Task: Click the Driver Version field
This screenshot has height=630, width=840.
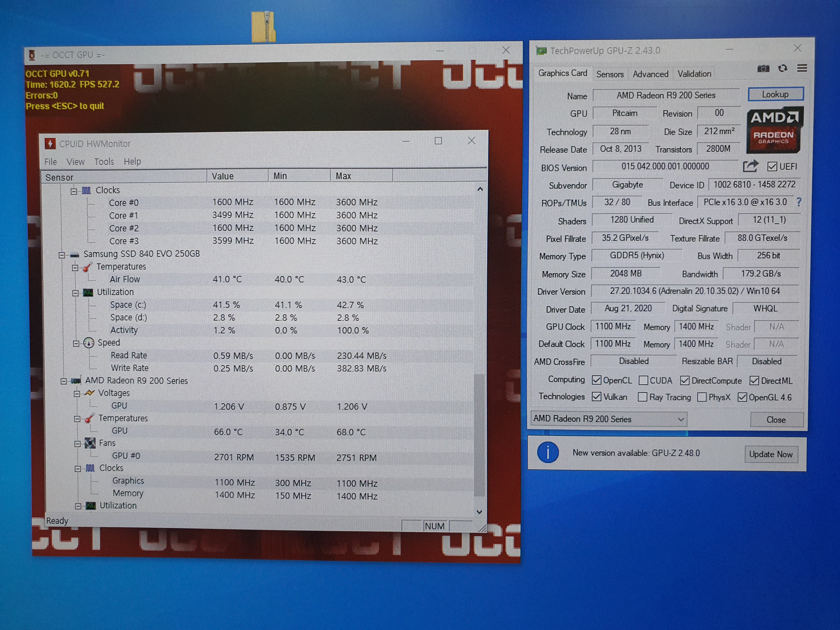Action: click(695, 291)
